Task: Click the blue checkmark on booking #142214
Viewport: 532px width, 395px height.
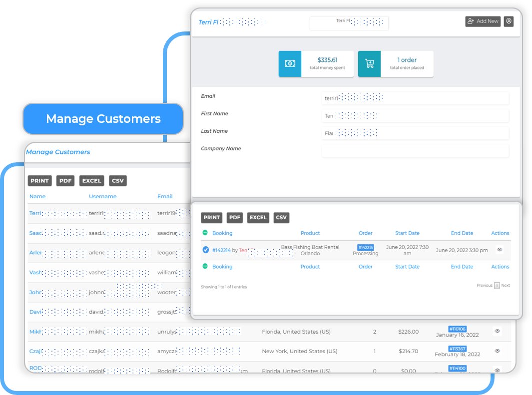Action: coord(205,250)
